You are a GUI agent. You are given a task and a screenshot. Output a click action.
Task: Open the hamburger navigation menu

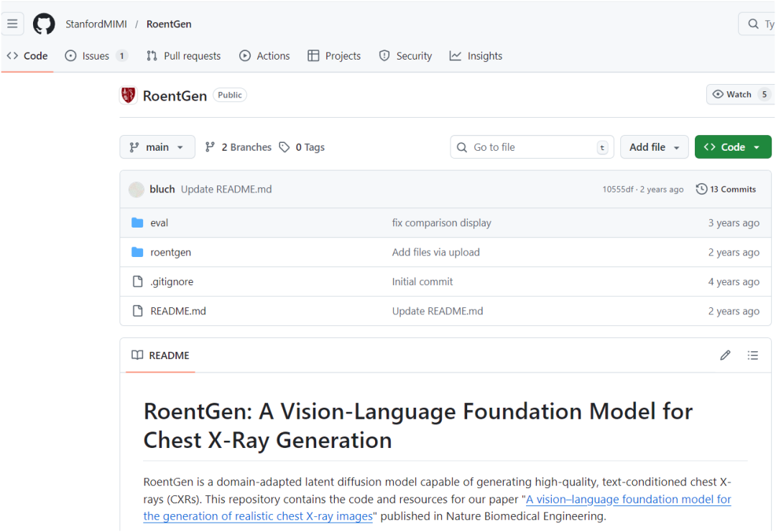(x=12, y=24)
